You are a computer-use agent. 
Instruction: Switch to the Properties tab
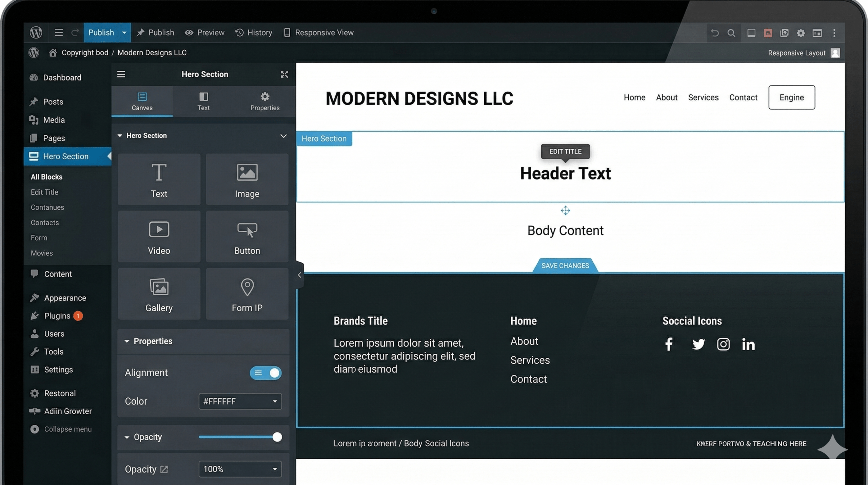(264, 101)
